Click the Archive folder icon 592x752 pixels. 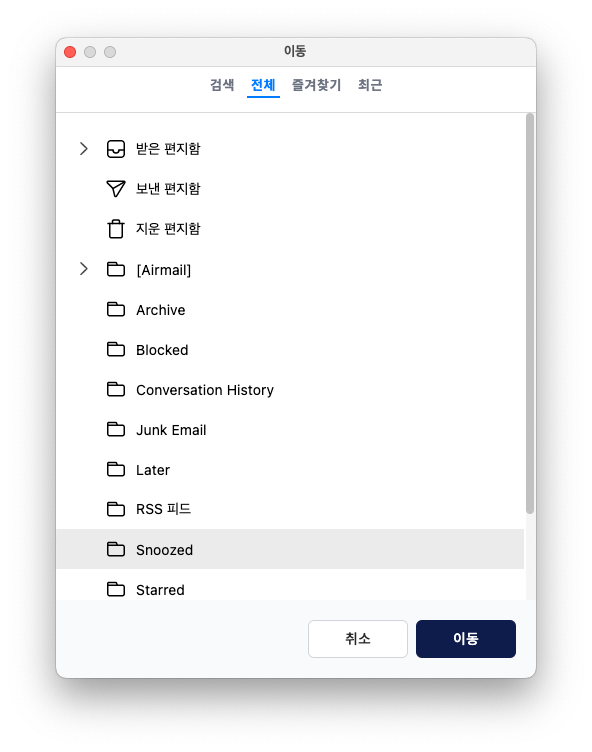pos(116,309)
